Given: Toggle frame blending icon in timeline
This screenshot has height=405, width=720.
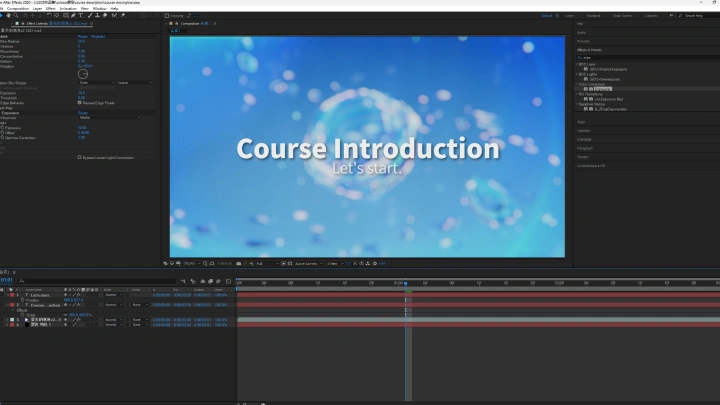Looking at the screenshot, I should (x=210, y=281).
